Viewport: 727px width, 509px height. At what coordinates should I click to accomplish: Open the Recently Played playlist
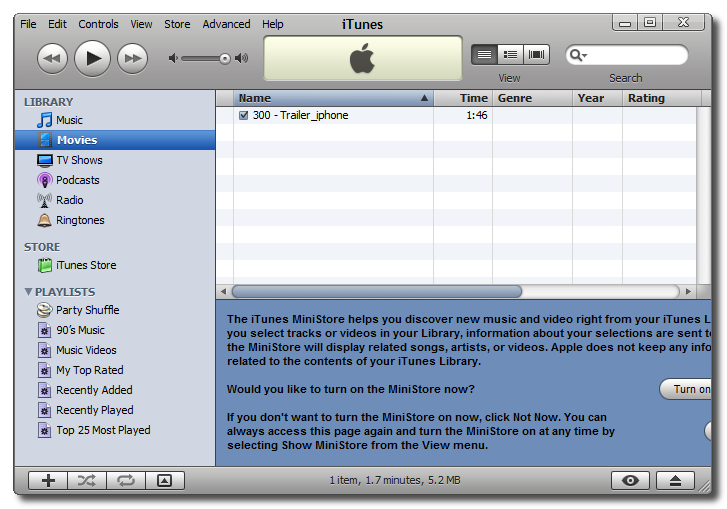tap(115, 410)
